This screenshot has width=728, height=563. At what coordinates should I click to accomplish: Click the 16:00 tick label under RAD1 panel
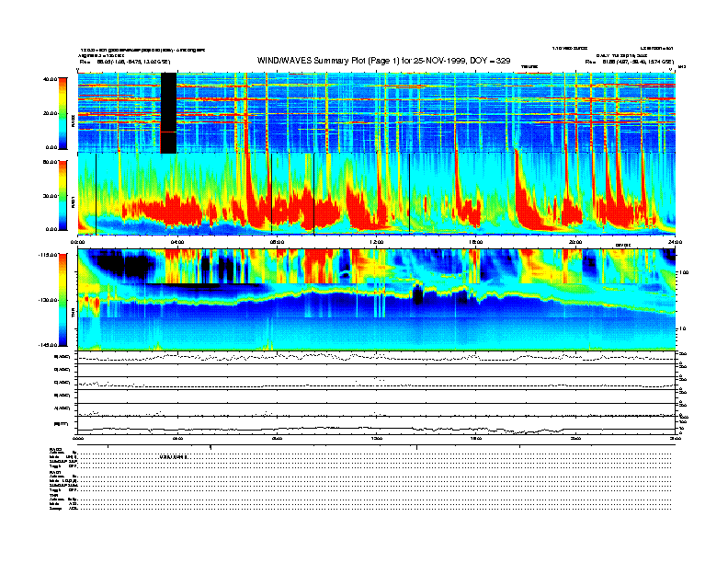(x=476, y=242)
